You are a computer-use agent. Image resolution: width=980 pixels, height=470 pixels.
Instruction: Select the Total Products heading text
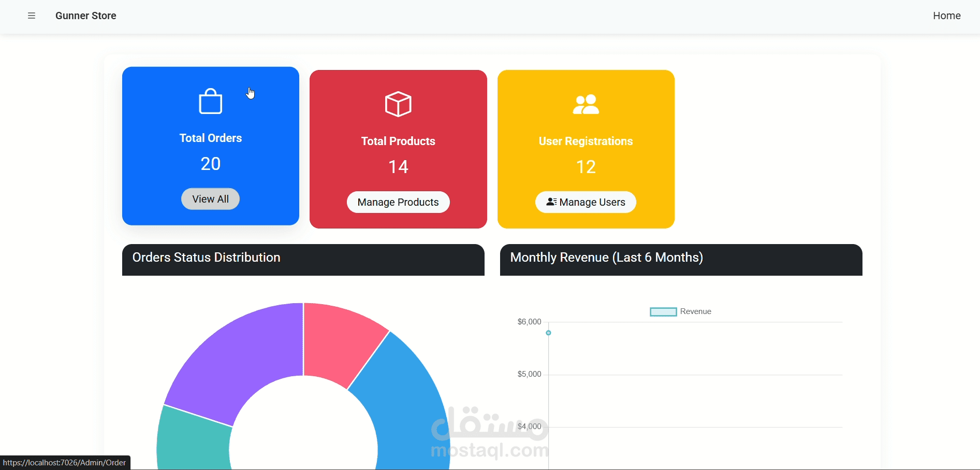coord(398,141)
